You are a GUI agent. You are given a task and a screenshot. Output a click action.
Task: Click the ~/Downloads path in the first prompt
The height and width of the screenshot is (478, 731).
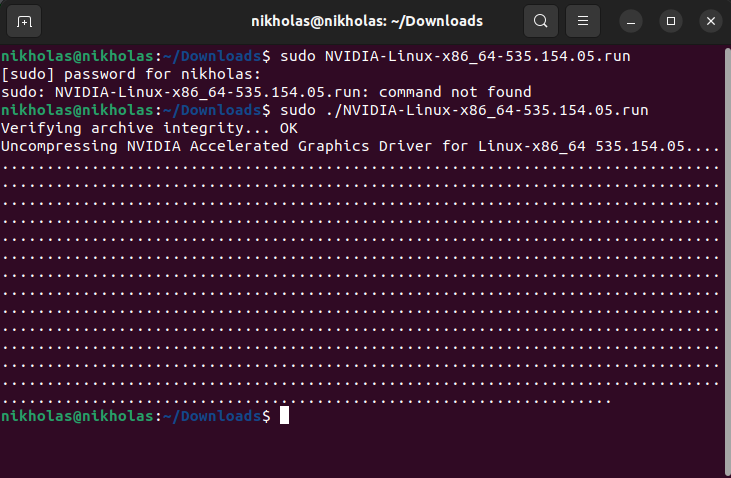click(x=212, y=56)
